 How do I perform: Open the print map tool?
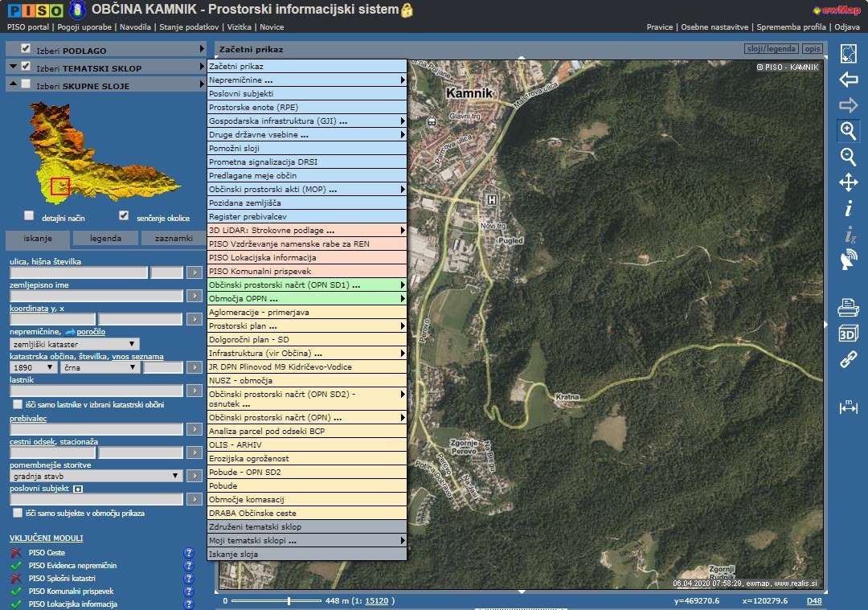click(x=848, y=306)
